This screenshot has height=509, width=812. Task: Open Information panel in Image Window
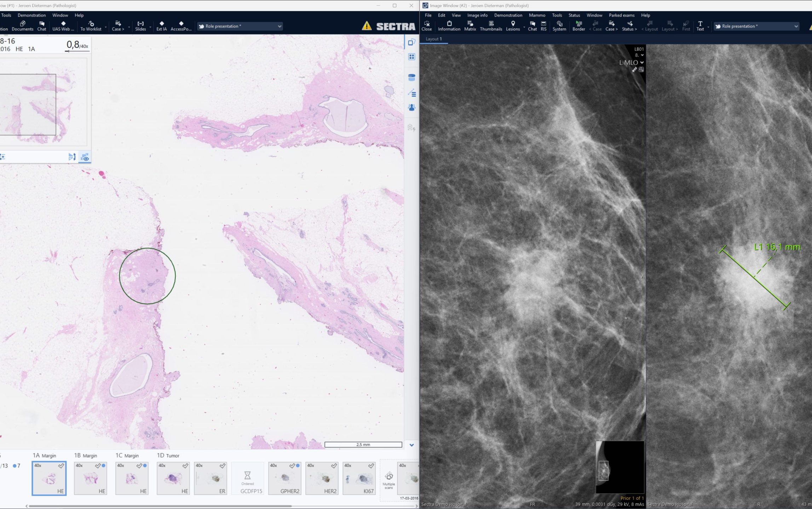(449, 26)
